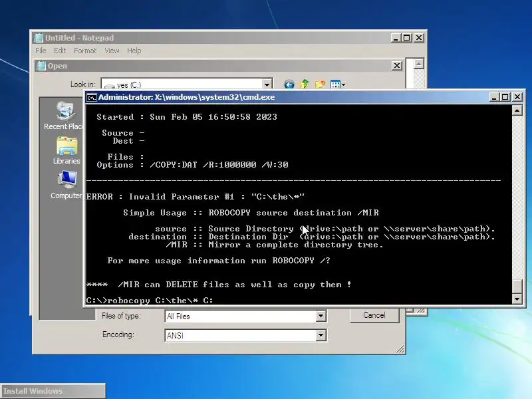Open the Edit menu in Notepad
This screenshot has height=399, width=532.
click(60, 51)
